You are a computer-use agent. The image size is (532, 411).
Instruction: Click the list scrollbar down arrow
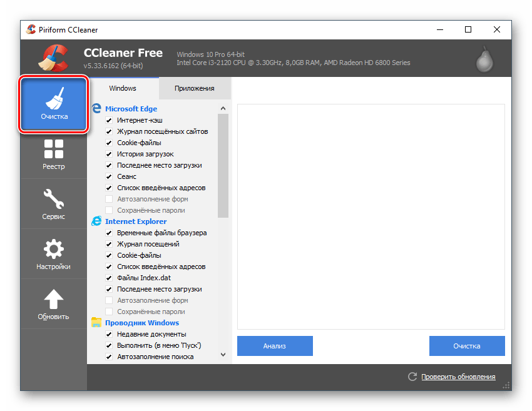[223, 355]
